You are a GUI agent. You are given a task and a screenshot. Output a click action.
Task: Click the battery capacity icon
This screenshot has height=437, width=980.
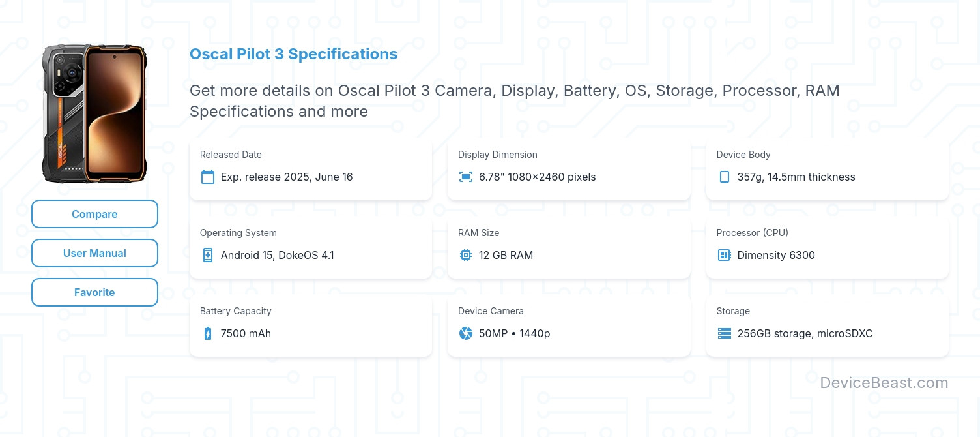(208, 333)
